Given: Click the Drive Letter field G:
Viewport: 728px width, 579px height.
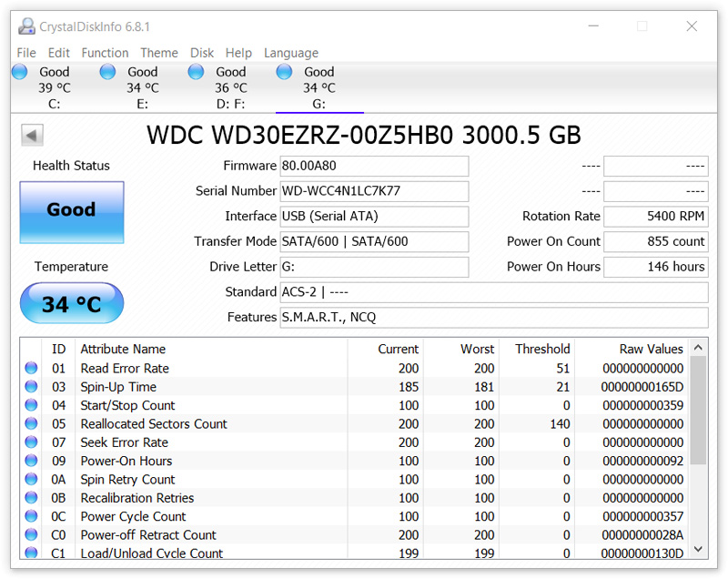Looking at the screenshot, I should [x=374, y=267].
